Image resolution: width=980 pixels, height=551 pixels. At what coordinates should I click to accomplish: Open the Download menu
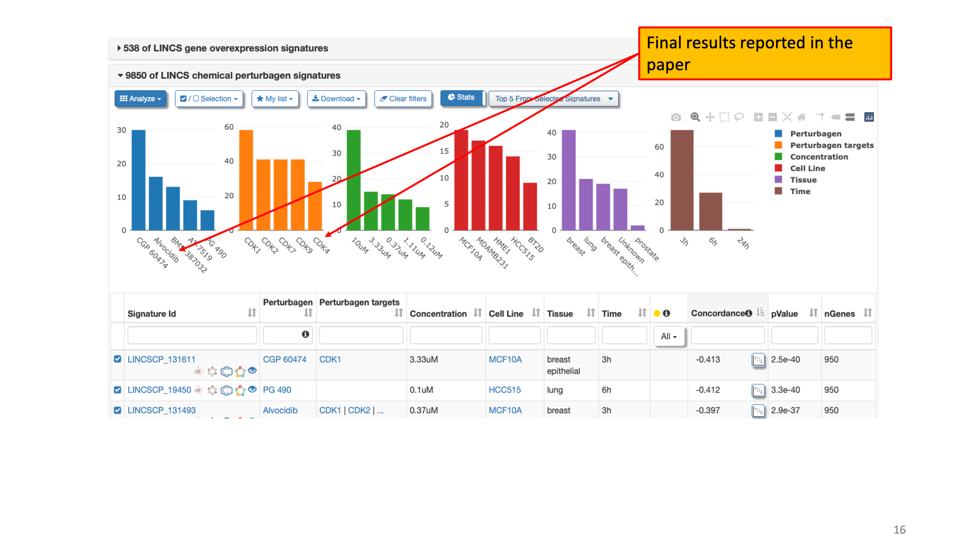[336, 99]
